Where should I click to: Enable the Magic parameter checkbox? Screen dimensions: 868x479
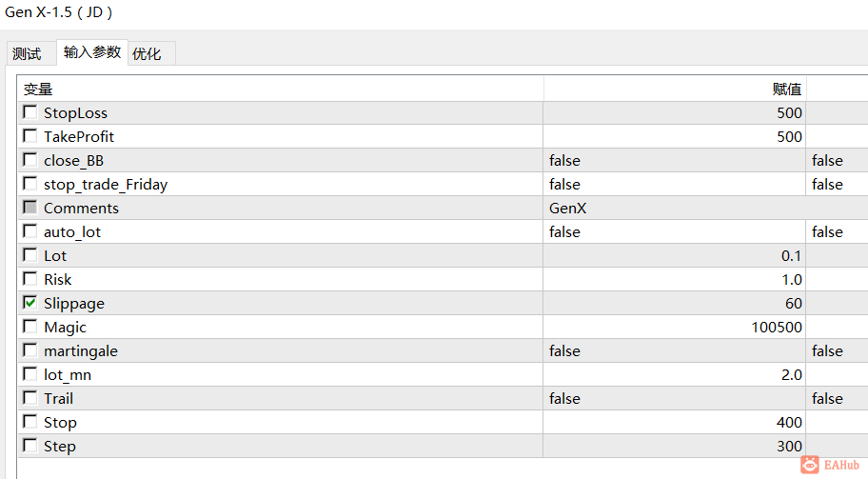pyautogui.click(x=30, y=327)
